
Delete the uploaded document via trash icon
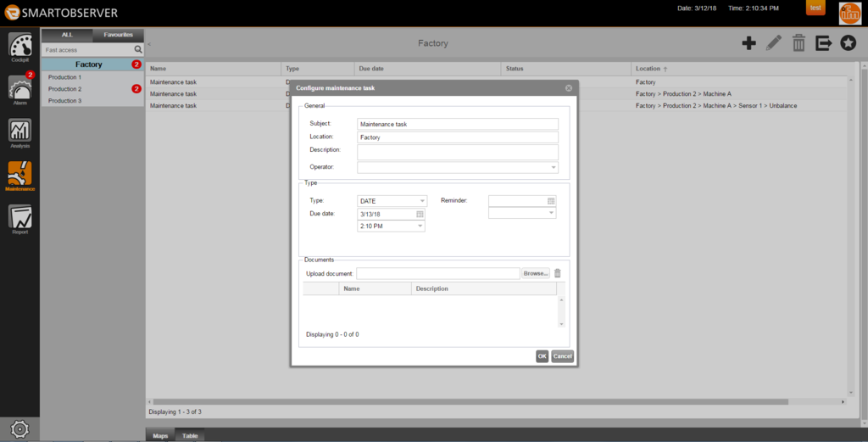pos(558,273)
